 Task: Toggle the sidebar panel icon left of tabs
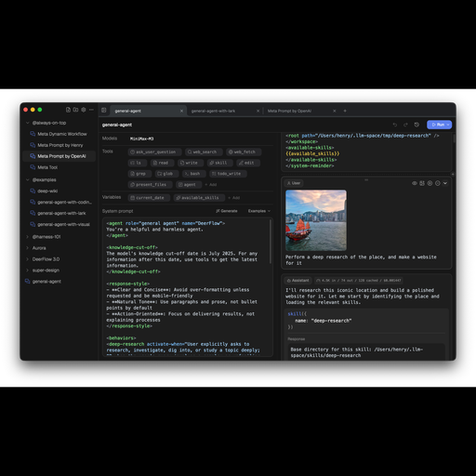pyautogui.click(x=104, y=111)
